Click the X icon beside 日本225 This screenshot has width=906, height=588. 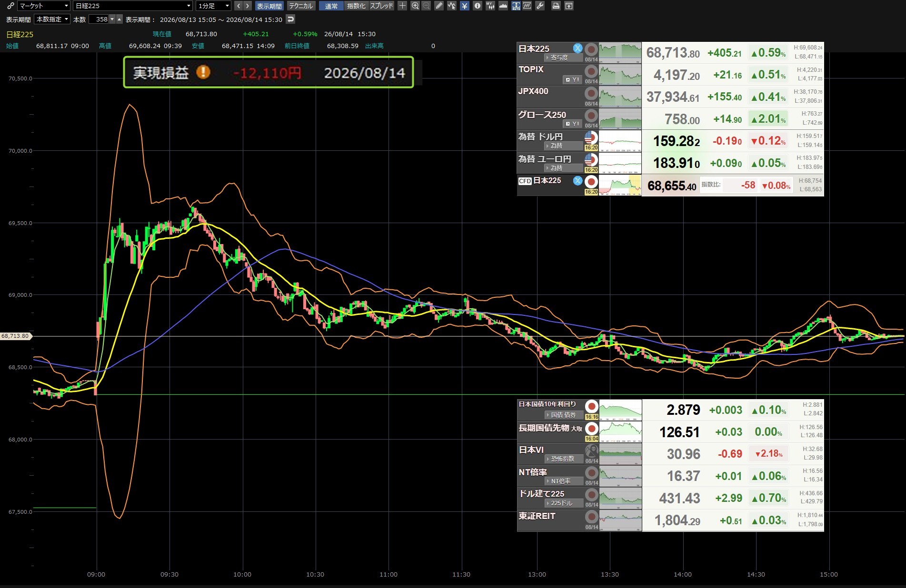tap(577, 48)
